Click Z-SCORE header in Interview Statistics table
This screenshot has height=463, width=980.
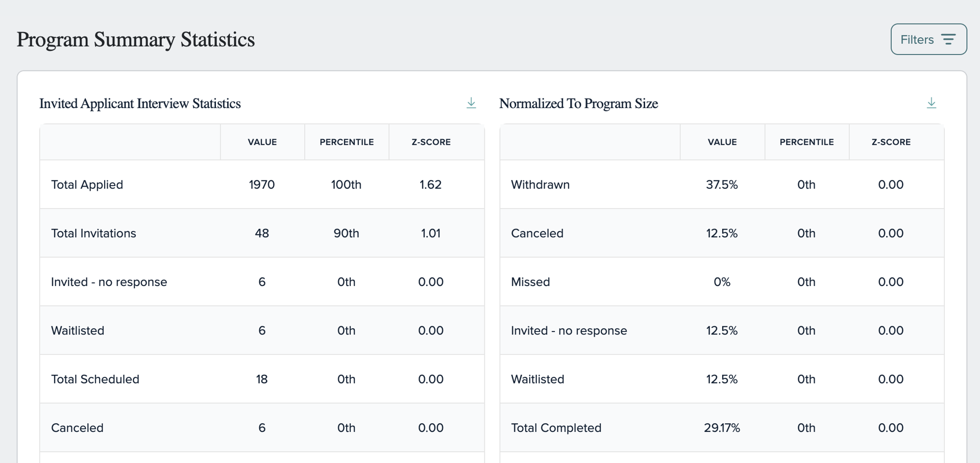pyautogui.click(x=431, y=142)
